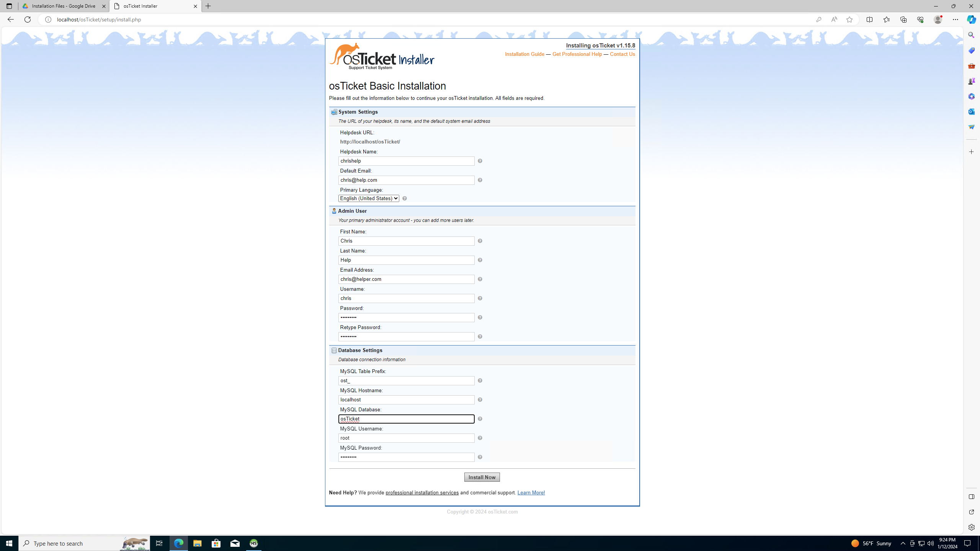980x551 pixels.
Task: Focus the Helpdesk Name input field
Action: pyautogui.click(x=406, y=161)
